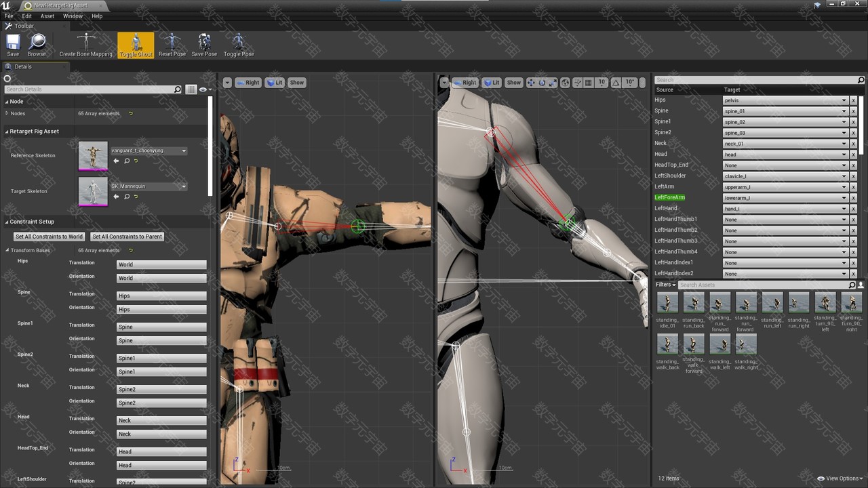Open the Content Browser with Browse icon
868x488 pixels.
[37, 45]
